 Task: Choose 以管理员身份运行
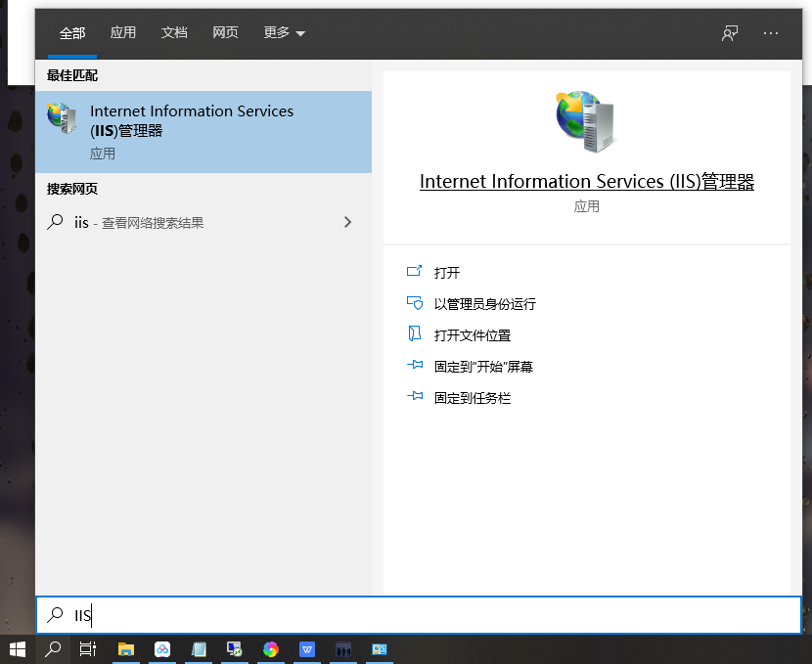484,304
